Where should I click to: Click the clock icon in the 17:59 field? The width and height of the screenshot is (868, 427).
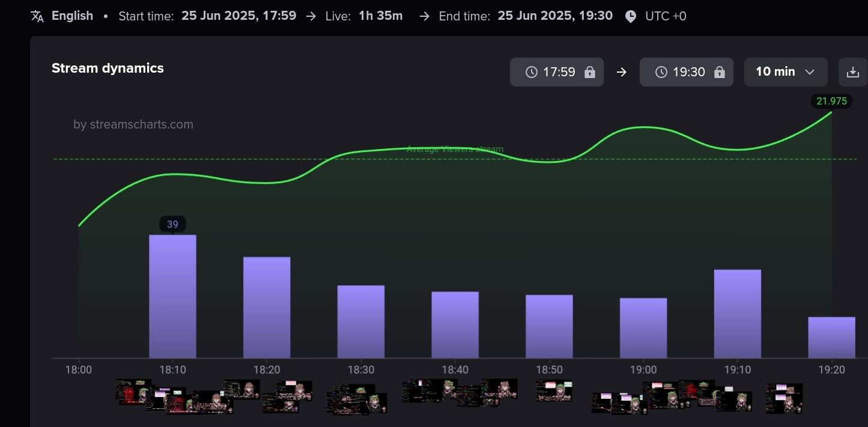532,72
